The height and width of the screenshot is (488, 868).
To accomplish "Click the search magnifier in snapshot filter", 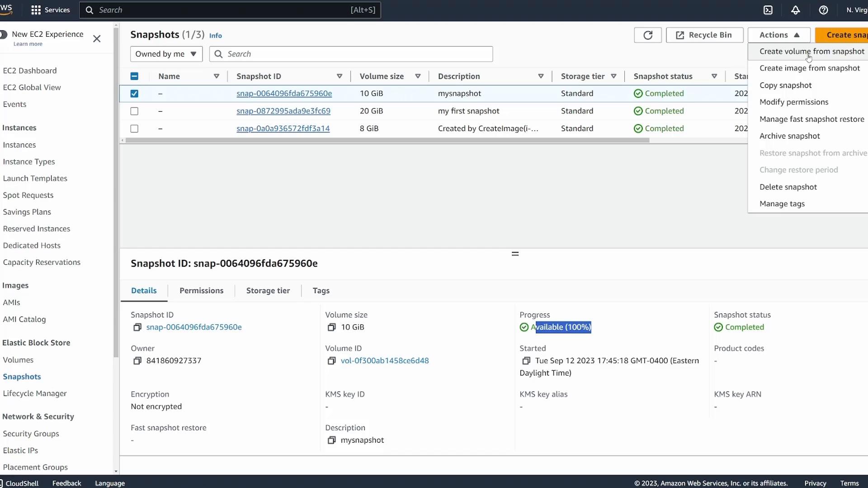I will [218, 54].
